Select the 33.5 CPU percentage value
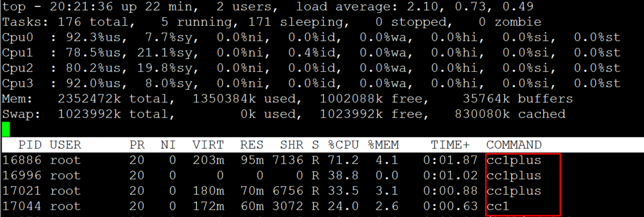 343,191
